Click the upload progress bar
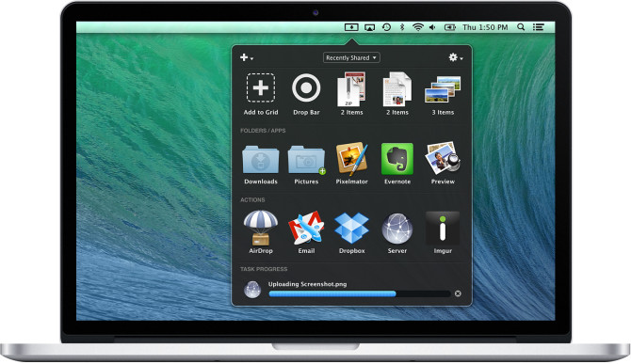This screenshot has height=364, width=631. click(360, 293)
